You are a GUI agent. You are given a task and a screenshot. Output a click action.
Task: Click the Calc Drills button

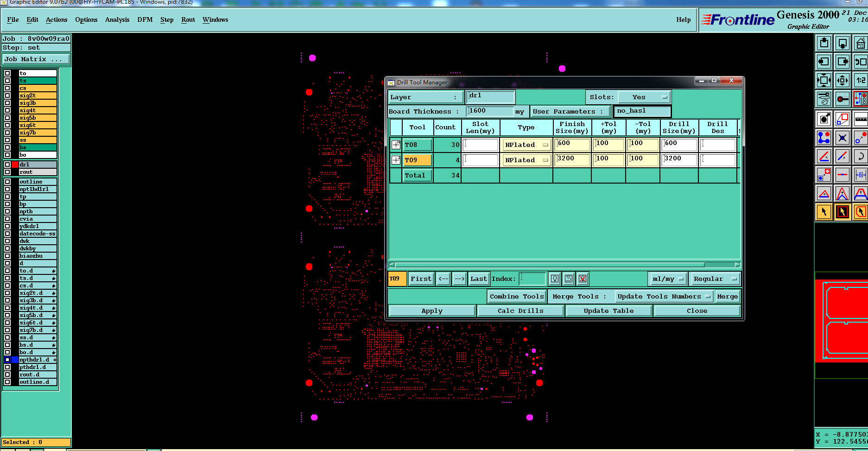tap(520, 311)
